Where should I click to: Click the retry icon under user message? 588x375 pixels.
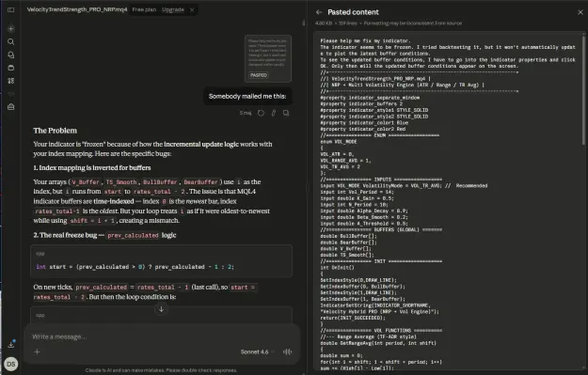[261, 113]
